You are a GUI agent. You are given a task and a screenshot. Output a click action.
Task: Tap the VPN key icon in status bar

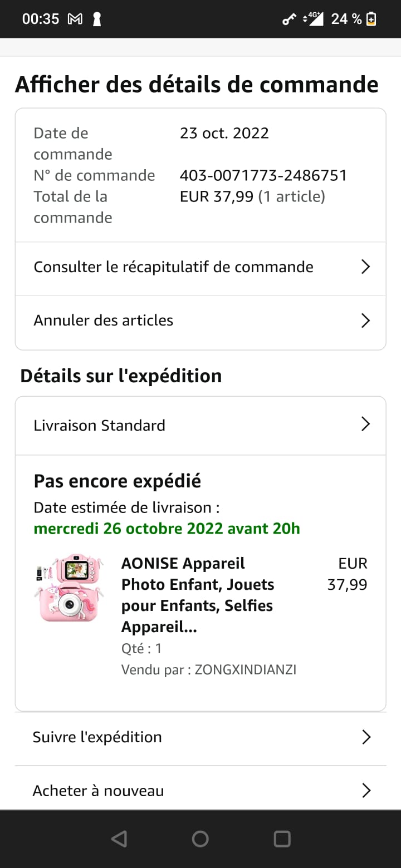[x=289, y=19]
